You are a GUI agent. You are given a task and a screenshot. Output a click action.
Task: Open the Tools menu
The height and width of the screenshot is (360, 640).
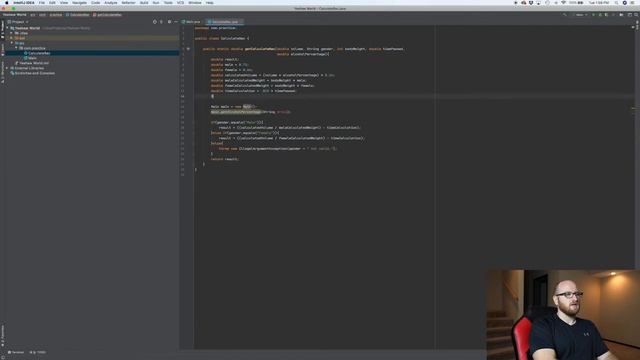[x=168, y=3]
